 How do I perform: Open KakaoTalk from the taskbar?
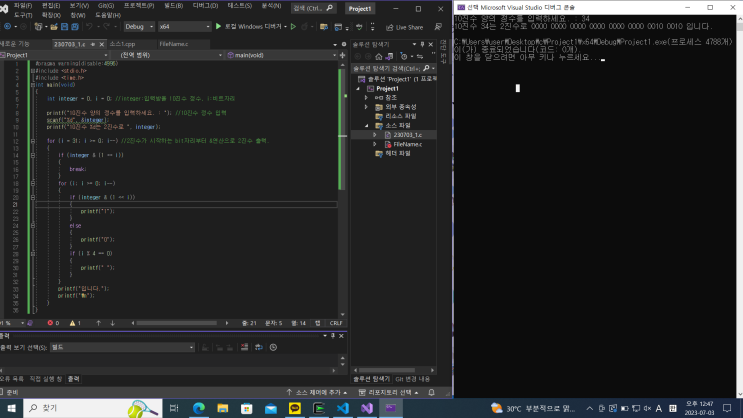click(295, 408)
